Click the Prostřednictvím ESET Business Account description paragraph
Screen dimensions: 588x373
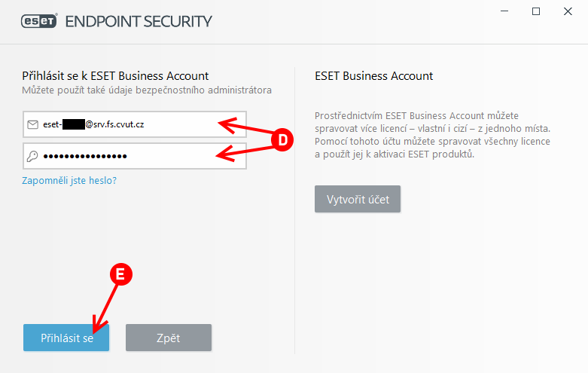click(x=432, y=135)
